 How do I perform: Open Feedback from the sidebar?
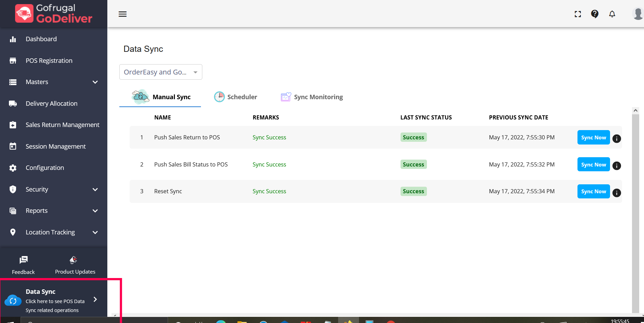tap(23, 265)
